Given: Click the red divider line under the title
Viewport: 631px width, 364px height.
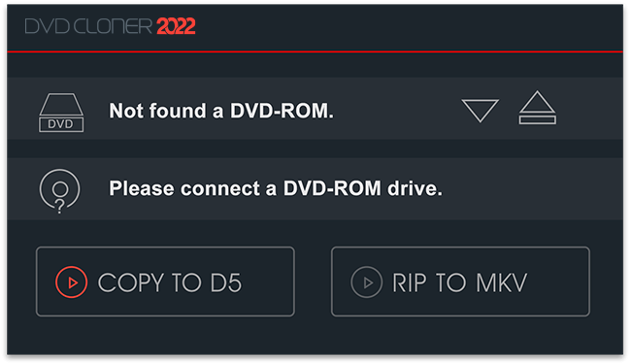Looking at the screenshot, I should [x=315, y=51].
